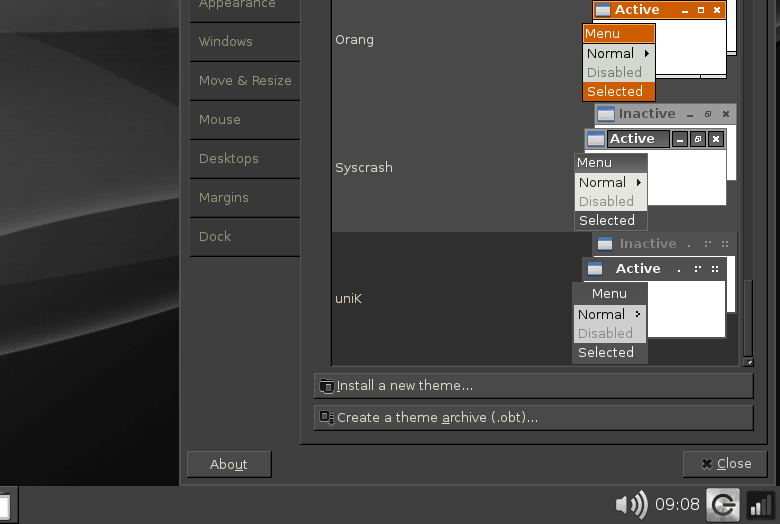Click the create archive icon
This screenshot has width=780, height=524.
[x=326, y=418]
